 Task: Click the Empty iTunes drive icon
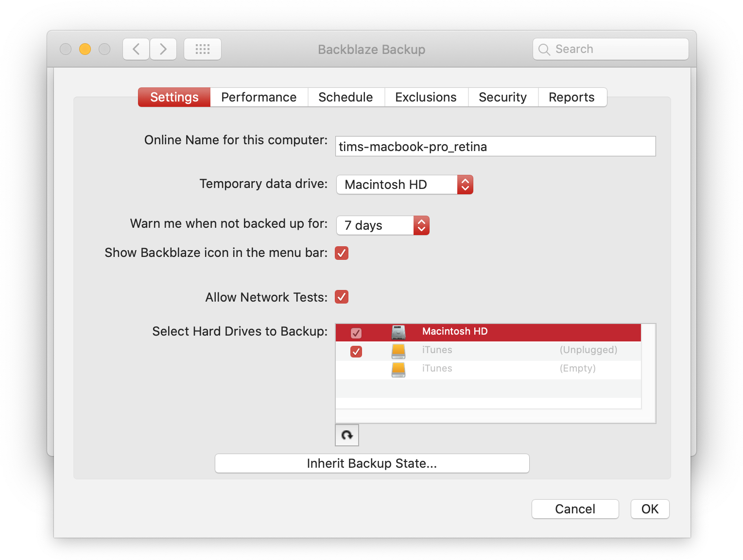click(x=398, y=369)
